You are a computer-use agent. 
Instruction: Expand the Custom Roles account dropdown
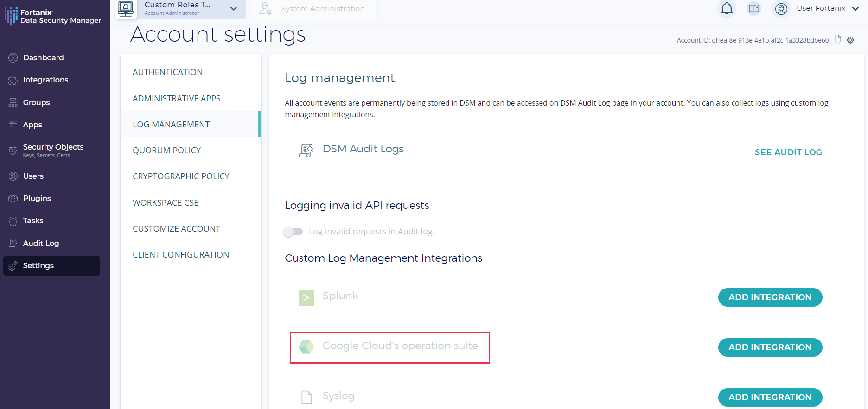234,9
